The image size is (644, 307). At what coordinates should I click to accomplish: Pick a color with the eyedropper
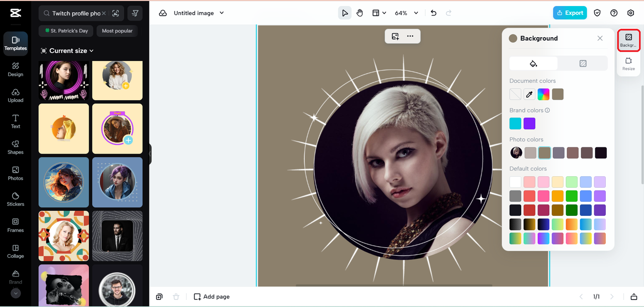529,94
